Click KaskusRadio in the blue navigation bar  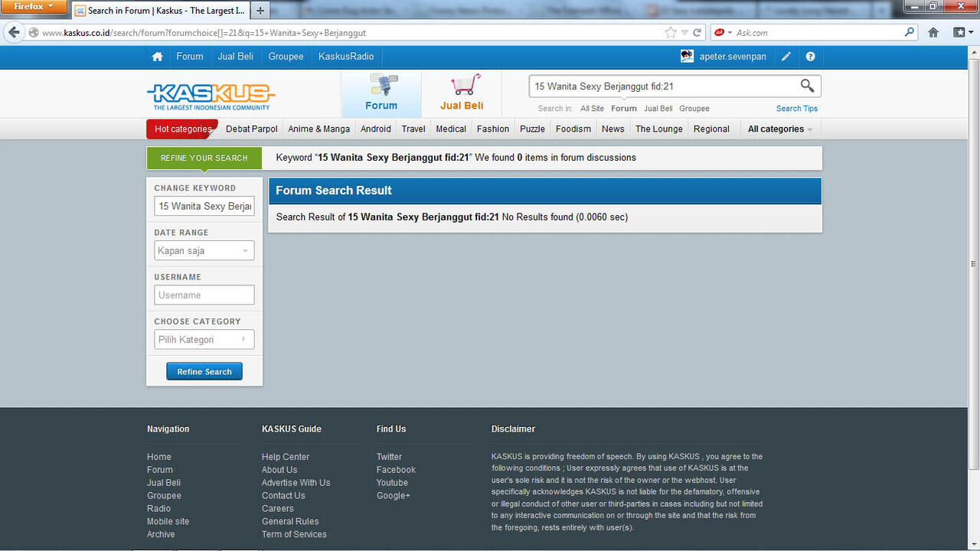tap(346, 57)
